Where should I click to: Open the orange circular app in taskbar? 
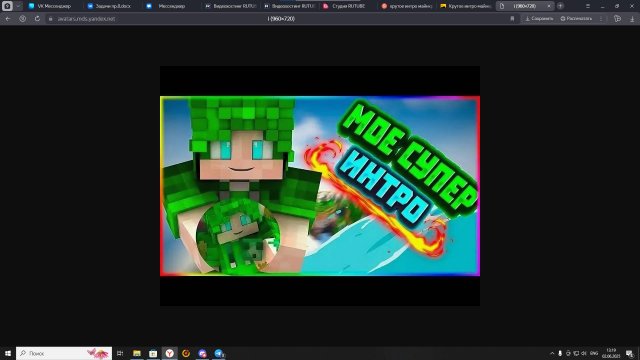point(186,353)
